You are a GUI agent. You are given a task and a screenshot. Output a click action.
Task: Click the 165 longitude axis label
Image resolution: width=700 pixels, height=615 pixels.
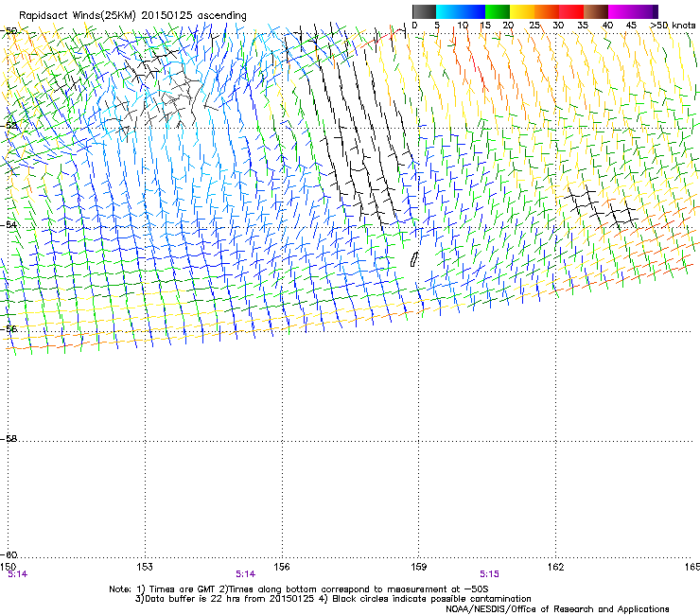(692, 567)
